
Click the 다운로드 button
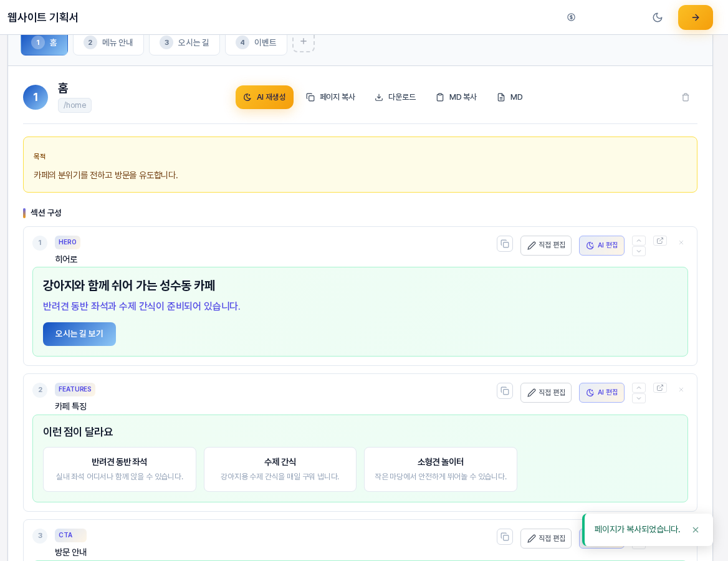pyautogui.click(x=395, y=97)
